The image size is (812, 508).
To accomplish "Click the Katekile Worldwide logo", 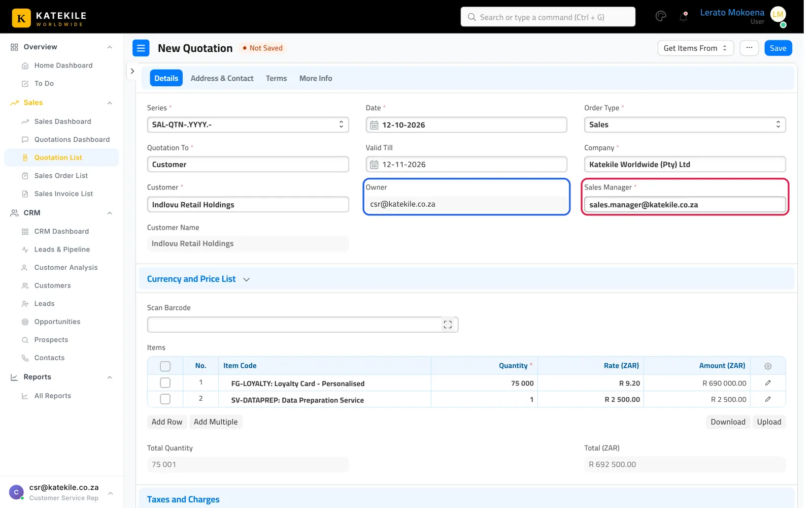I will (x=49, y=18).
